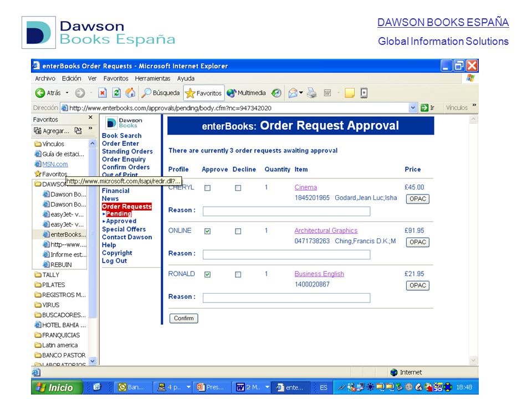This screenshot has height=399, width=532.
Task: Click the favorites panel scroll down arrow
Action: coord(93,361)
